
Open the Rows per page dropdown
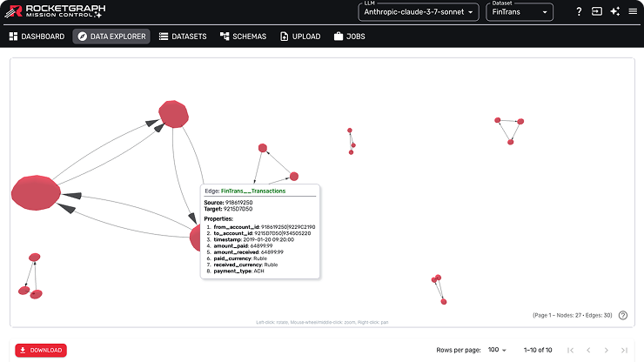(498, 350)
